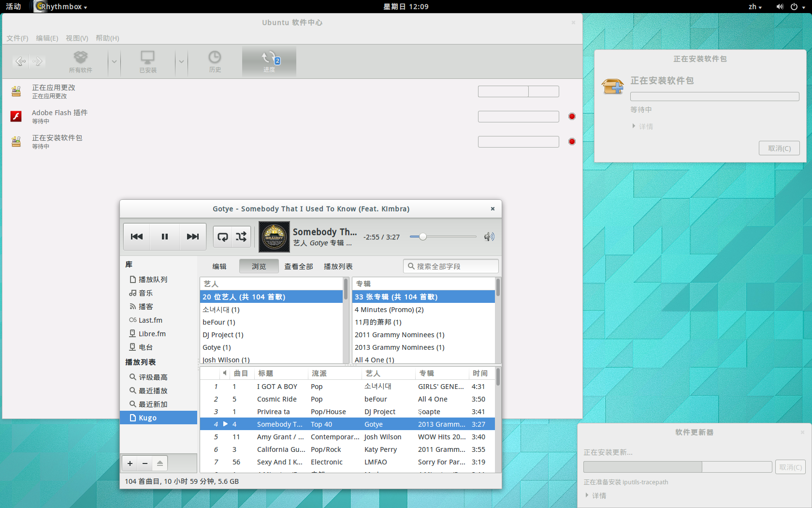Screen dimensions: 812x508
Task: Toggle the Browse view button
Action: point(259,266)
